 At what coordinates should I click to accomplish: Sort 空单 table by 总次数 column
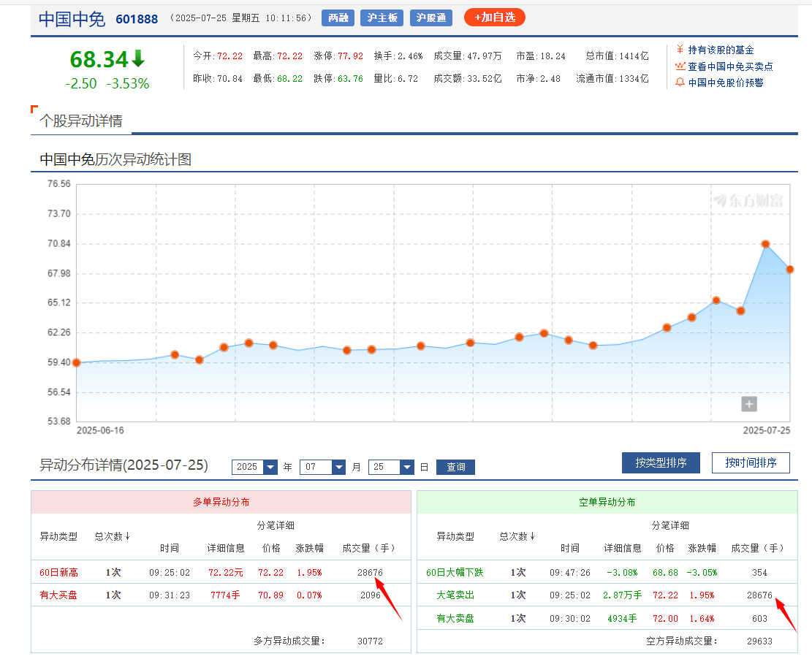click(x=517, y=536)
